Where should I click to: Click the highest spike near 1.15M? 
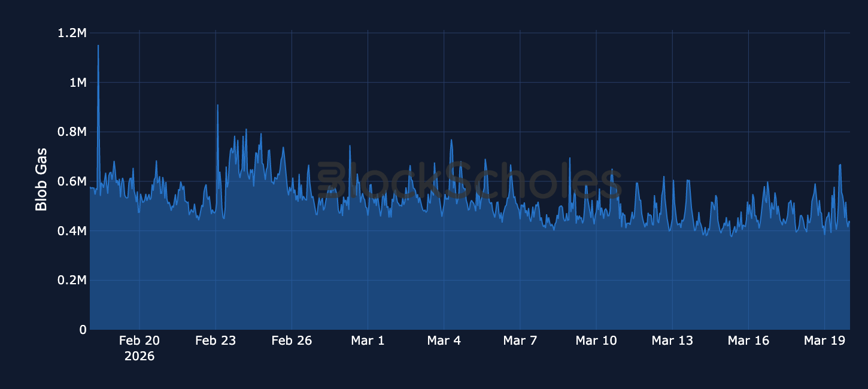[98, 45]
